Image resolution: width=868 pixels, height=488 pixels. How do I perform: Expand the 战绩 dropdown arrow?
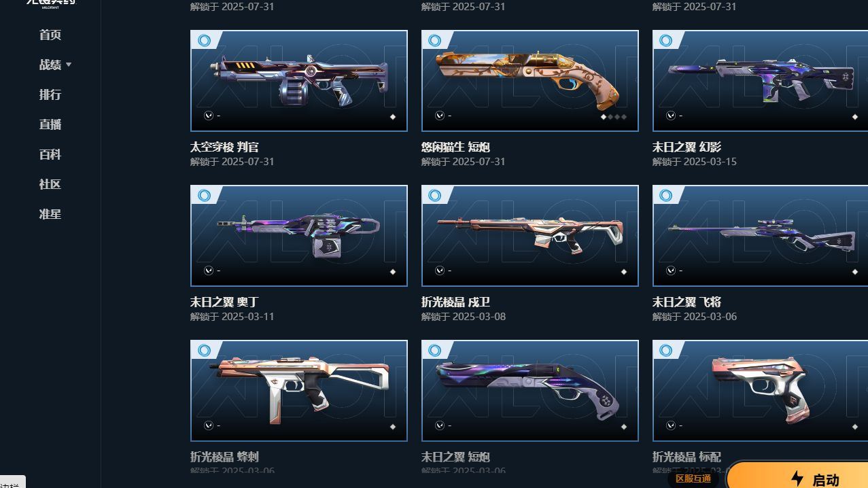(x=69, y=65)
